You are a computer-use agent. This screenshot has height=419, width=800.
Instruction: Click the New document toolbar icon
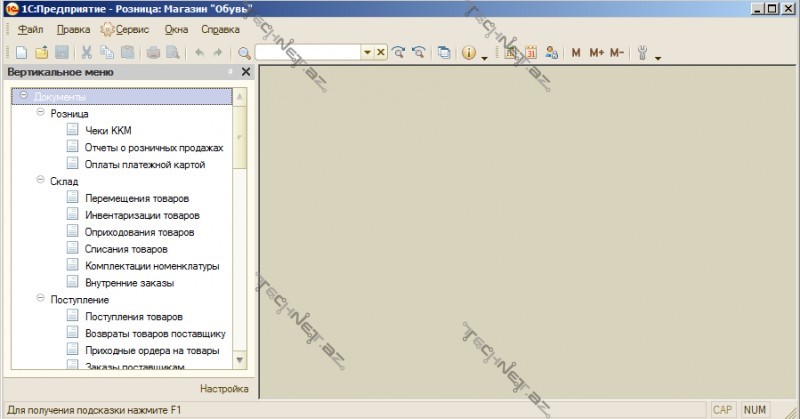pos(21,53)
